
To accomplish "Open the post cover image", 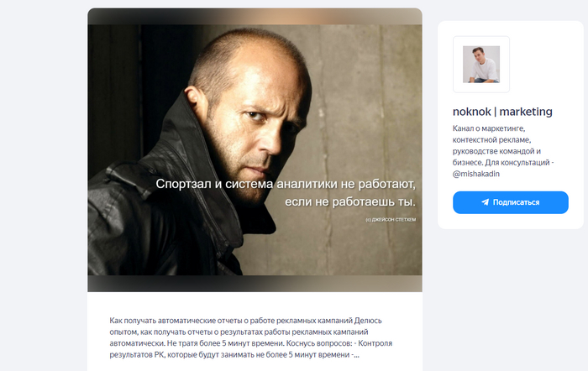I will tap(255, 150).
